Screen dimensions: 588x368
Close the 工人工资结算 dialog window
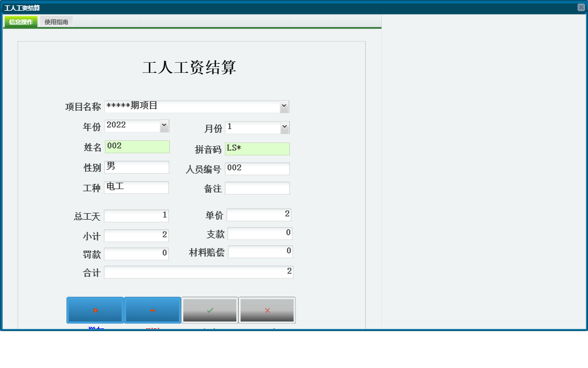[581, 6]
